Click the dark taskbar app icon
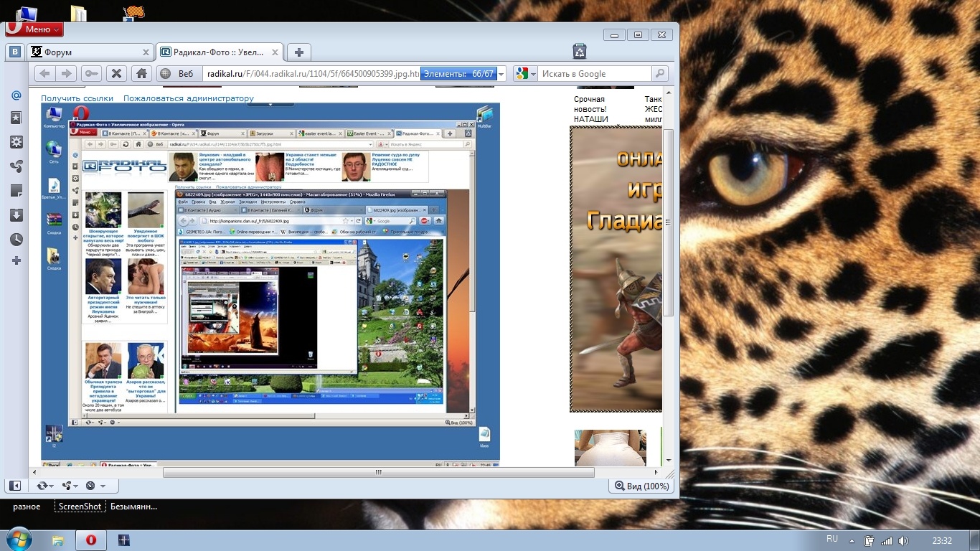Image resolution: width=980 pixels, height=551 pixels. 123,540
